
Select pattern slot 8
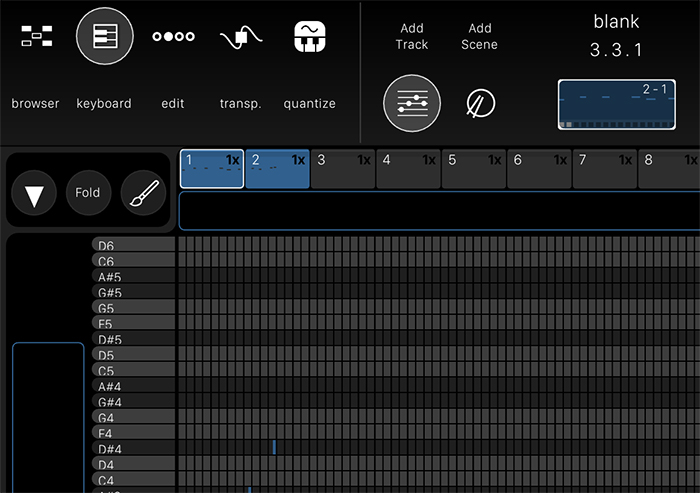click(x=669, y=169)
